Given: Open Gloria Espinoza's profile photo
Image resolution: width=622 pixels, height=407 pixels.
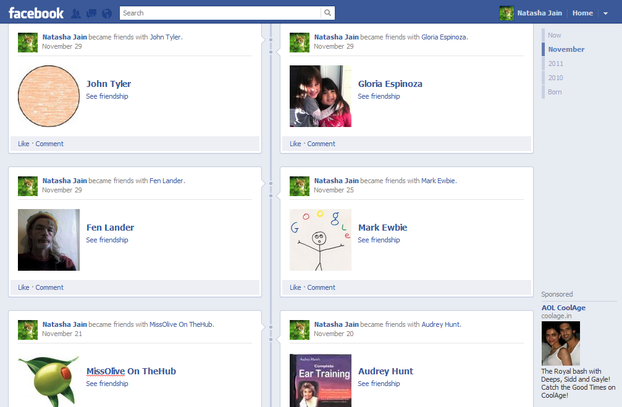Looking at the screenshot, I should [321, 96].
